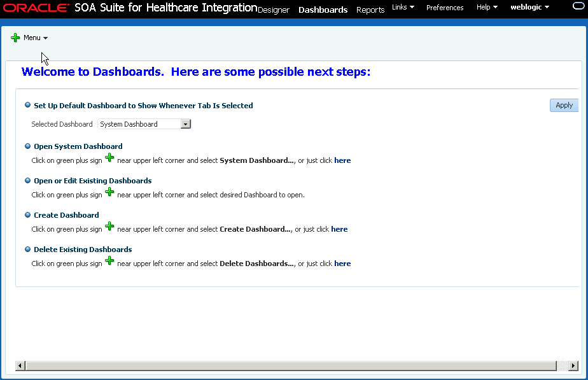Viewport: 588px width, 380px height.
Task: Click bold 'System Dashboard...' text
Action: (x=257, y=160)
